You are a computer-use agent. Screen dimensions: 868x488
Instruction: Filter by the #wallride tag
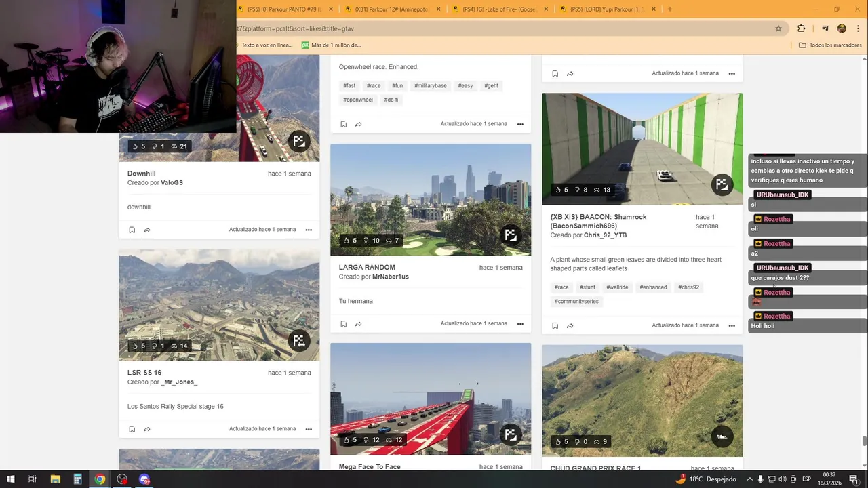pyautogui.click(x=617, y=287)
